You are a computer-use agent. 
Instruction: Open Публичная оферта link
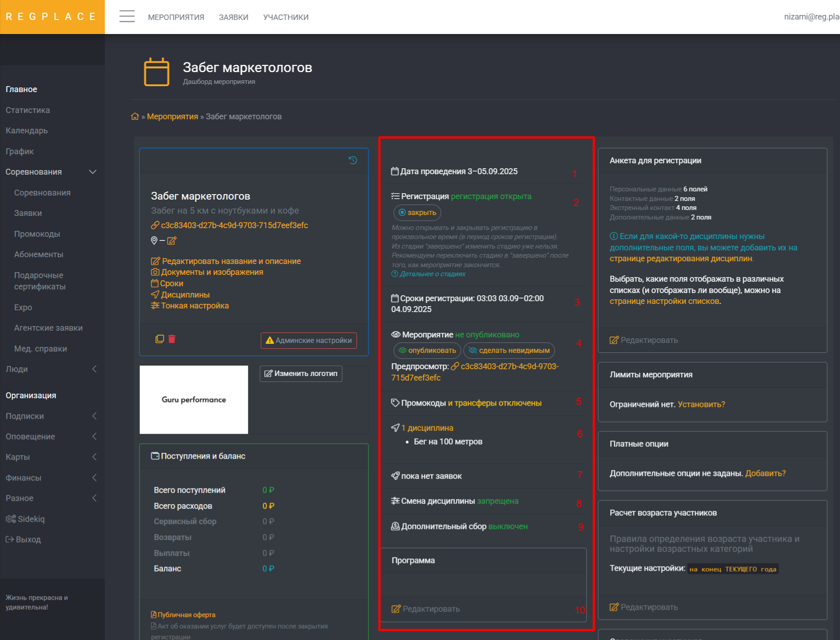(x=186, y=615)
